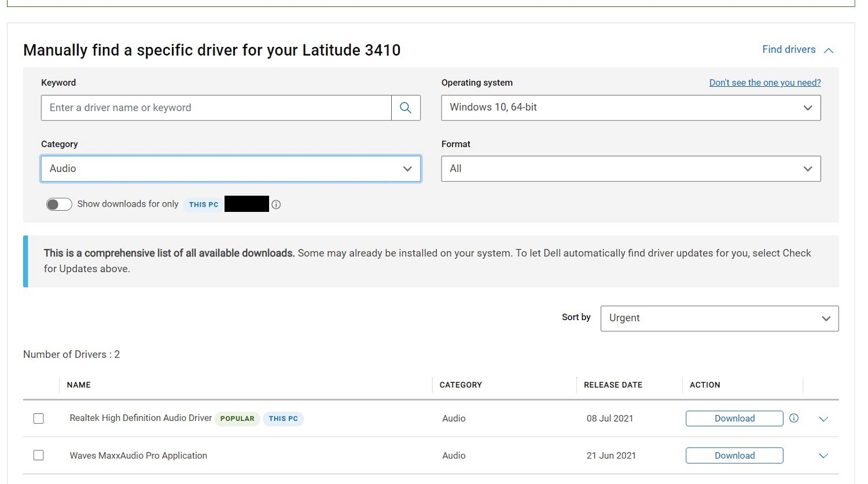
Task: Focus the driver keyword input field
Action: [216, 108]
